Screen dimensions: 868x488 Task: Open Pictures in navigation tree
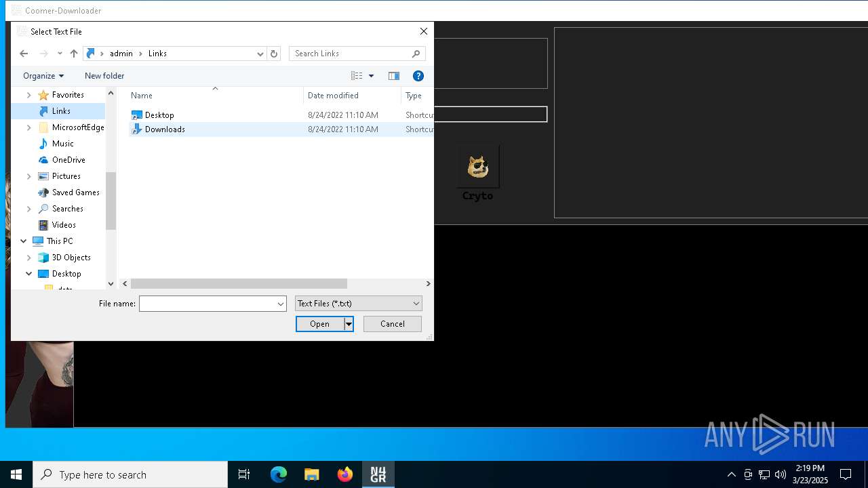[x=66, y=176]
